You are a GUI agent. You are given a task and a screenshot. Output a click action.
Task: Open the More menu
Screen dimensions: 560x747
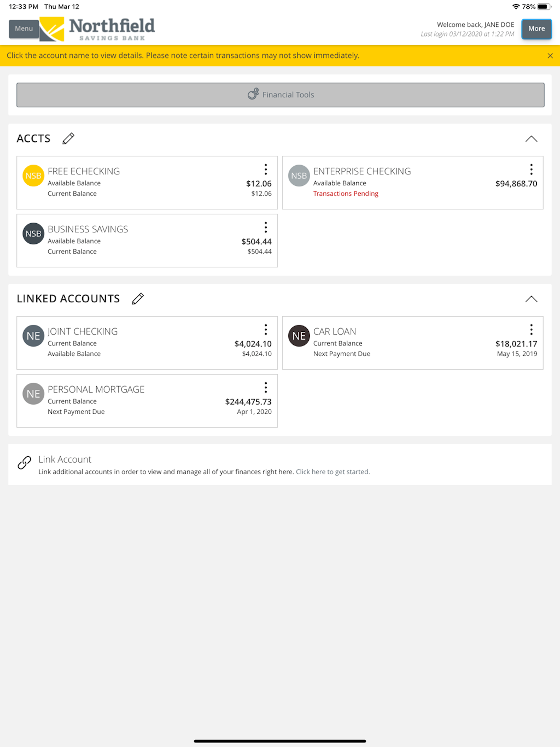point(536,29)
